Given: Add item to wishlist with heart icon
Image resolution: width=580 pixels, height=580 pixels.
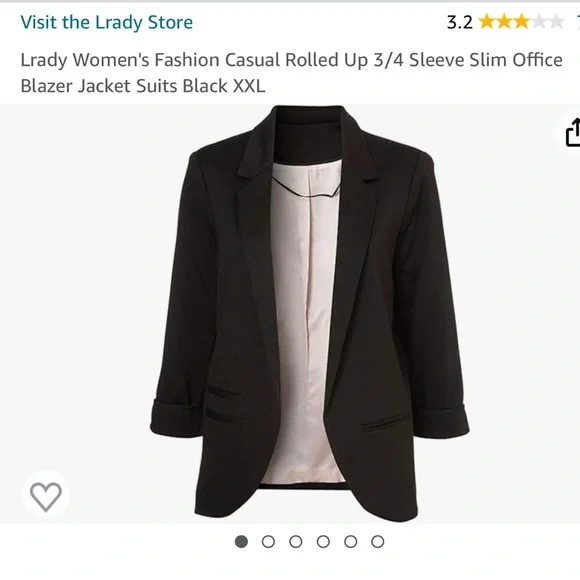Looking at the screenshot, I should click(45, 497).
